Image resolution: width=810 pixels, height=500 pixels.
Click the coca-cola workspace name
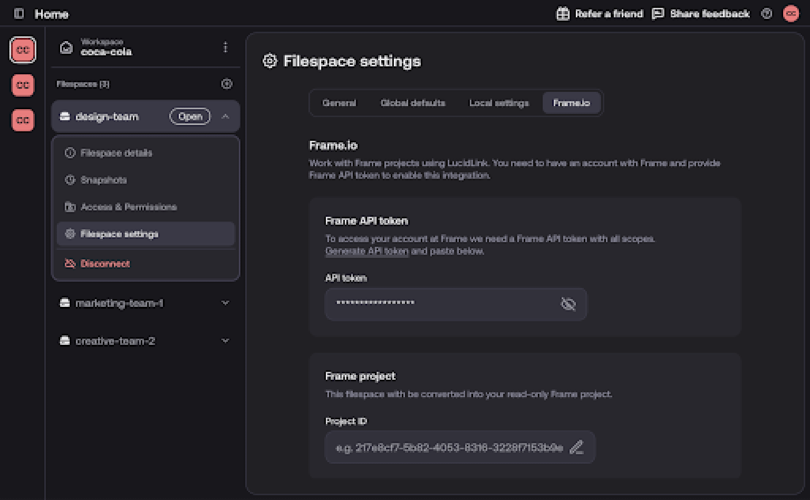point(106,52)
